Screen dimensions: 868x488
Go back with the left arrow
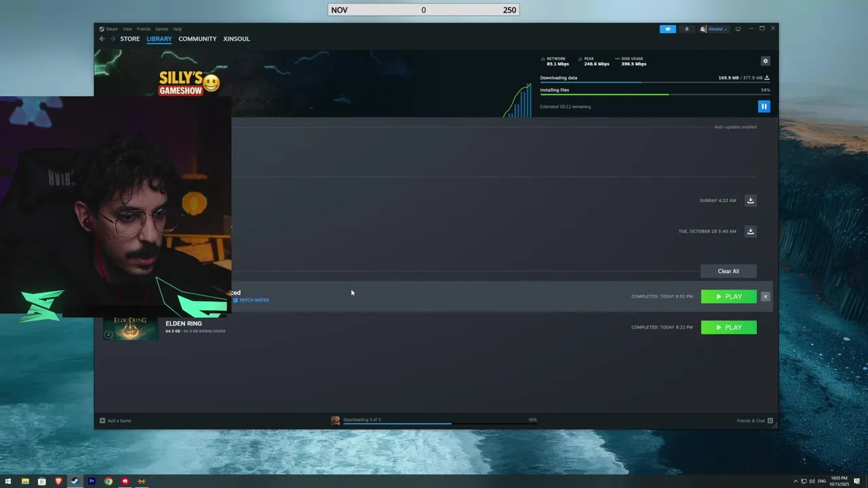click(x=102, y=39)
